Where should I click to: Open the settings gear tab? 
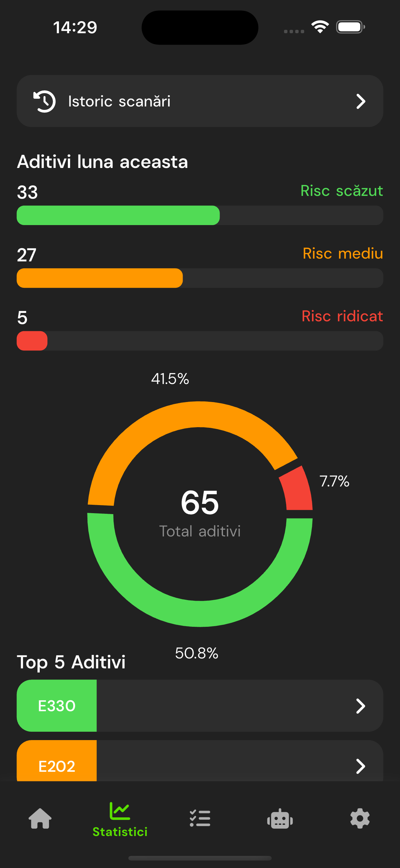(360, 818)
